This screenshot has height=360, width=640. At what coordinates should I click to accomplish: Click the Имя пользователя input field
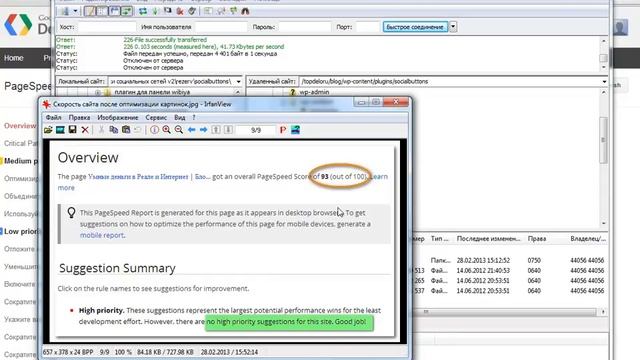point(221,27)
